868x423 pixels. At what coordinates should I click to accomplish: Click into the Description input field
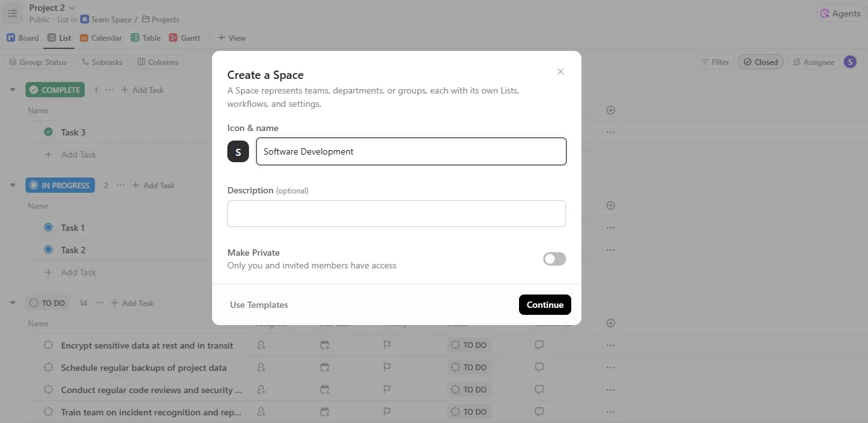(x=397, y=214)
